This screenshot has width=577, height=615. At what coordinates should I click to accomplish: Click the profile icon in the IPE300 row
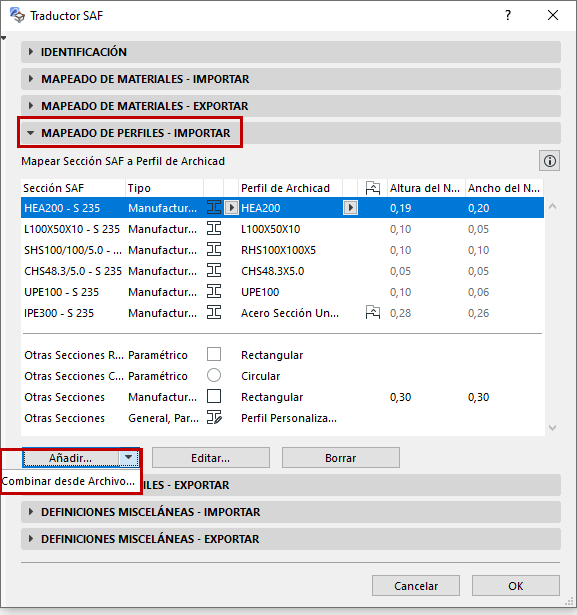[x=214, y=313]
